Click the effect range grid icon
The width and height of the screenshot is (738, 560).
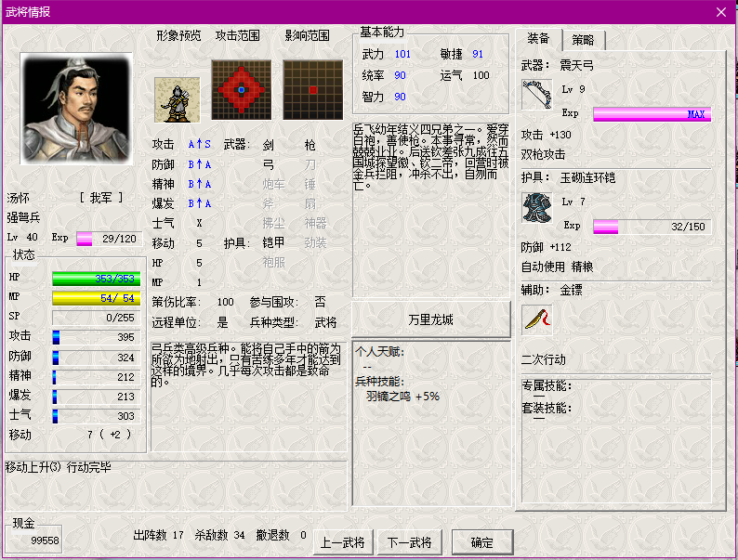click(x=313, y=90)
